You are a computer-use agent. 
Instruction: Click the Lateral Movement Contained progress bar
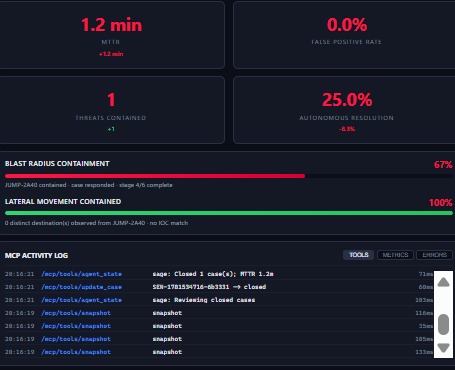point(229,213)
